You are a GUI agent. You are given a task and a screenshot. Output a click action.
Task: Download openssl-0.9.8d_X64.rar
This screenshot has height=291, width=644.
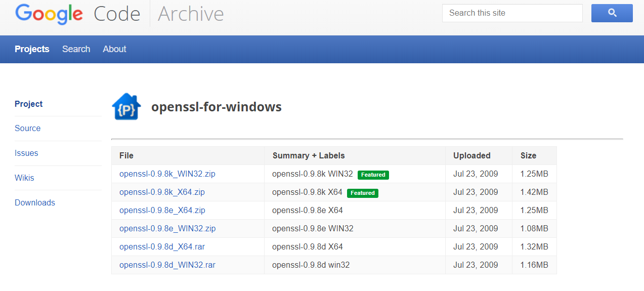[x=162, y=246]
